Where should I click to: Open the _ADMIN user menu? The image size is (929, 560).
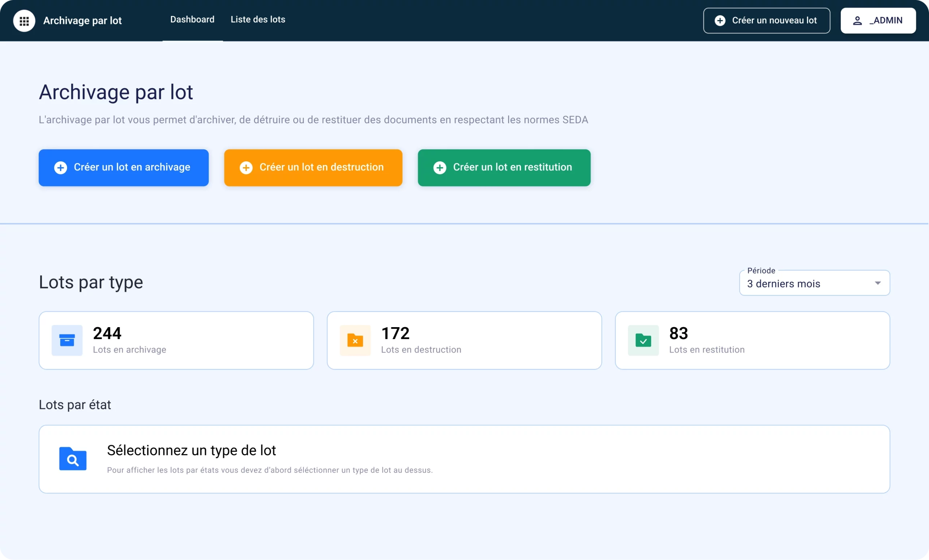point(878,21)
